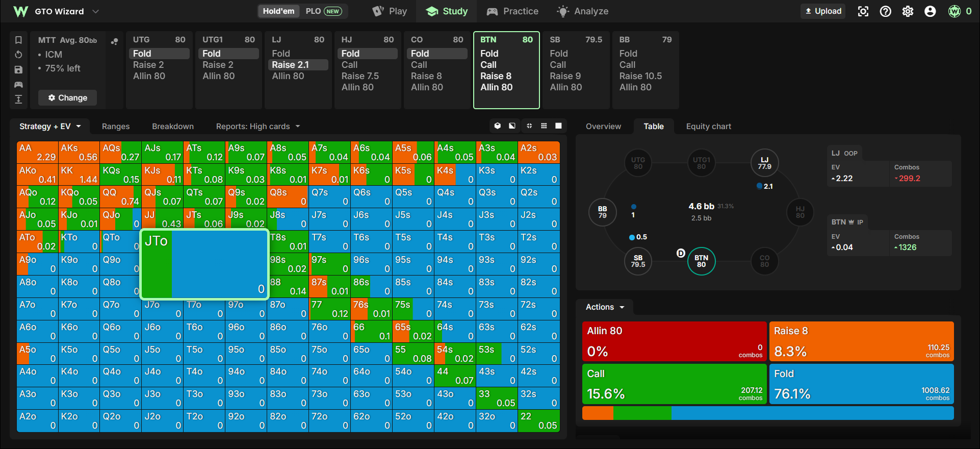
Task: Select the Breakdown view
Action: (x=173, y=126)
